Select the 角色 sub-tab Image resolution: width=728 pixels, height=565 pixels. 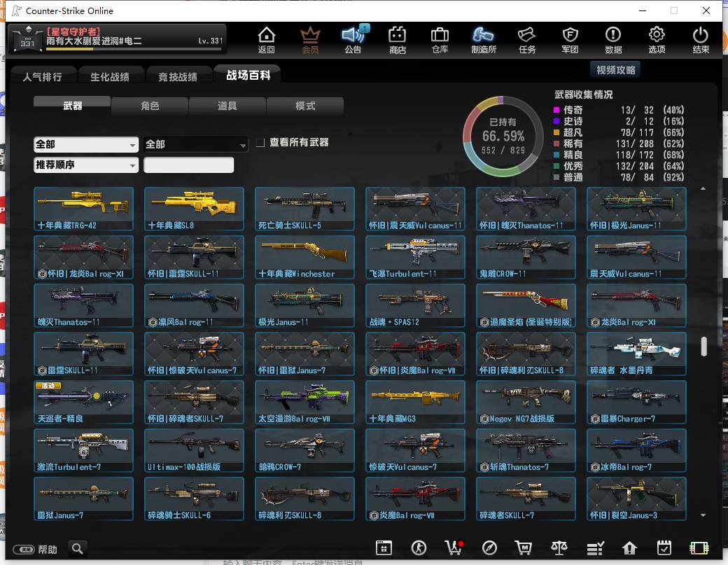(x=150, y=106)
